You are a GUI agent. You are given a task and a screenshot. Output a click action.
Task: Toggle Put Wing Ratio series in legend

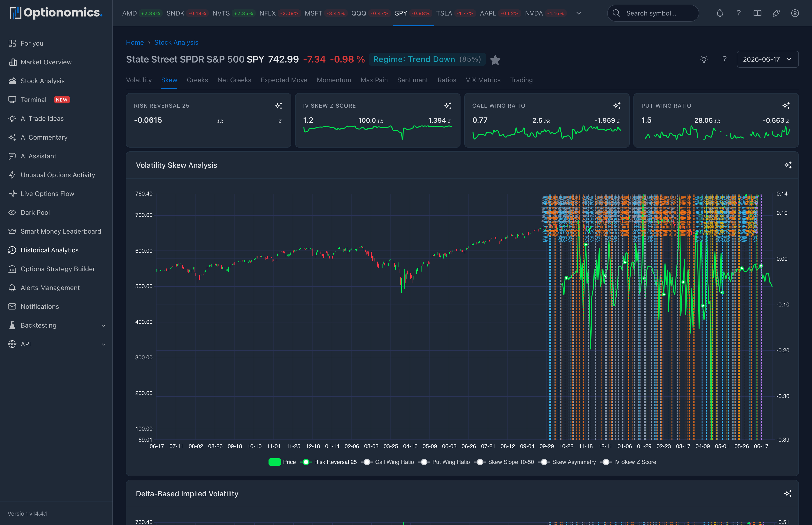pos(444,462)
